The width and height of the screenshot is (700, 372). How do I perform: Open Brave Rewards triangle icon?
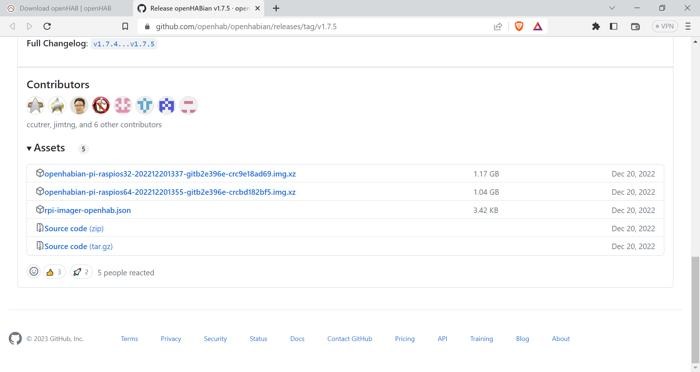pyautogui.click(x=538, y=26)
